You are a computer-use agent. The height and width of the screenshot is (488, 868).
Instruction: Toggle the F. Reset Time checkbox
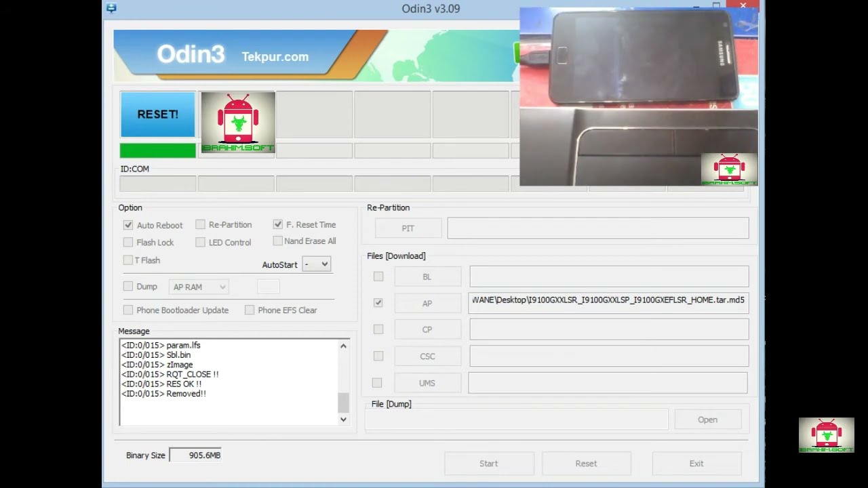tap(278, 224)
